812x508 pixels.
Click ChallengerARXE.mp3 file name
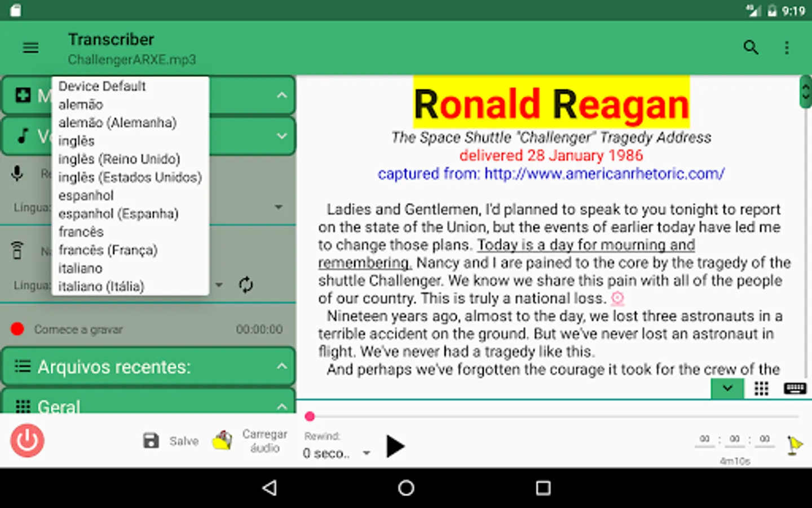(x=132, y=59)
